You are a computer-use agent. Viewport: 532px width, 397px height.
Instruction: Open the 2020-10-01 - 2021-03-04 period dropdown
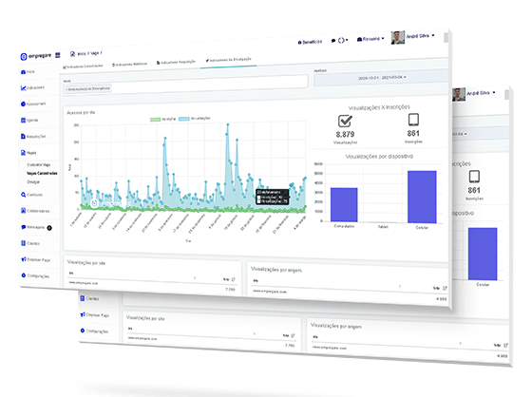pos(381,78)
